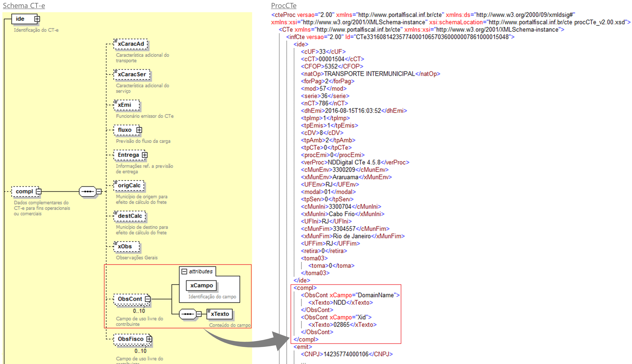Viewport: 632px width, 364px height.
Task: Open the Schema CT-e heading link
Action: [24, 5]
